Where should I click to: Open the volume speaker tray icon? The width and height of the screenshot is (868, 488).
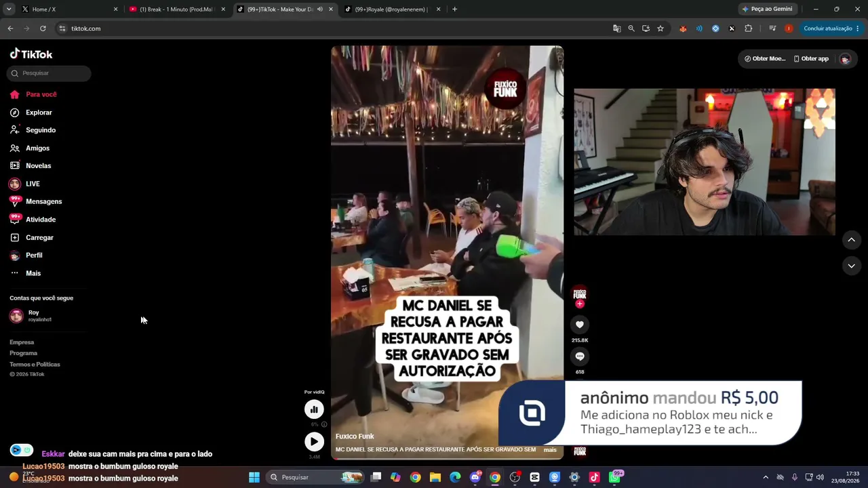coord(821,477)
